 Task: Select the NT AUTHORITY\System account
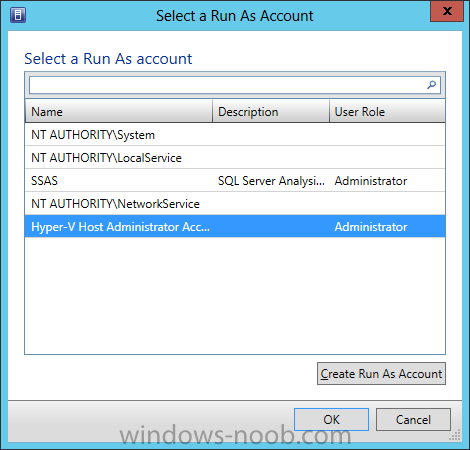pos(235,135)
